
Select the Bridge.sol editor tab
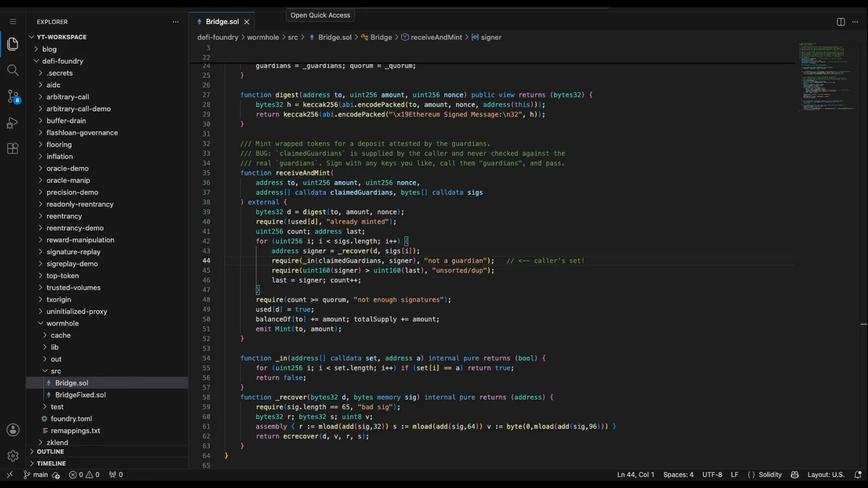pyautogui.click(x=222, y=22)
